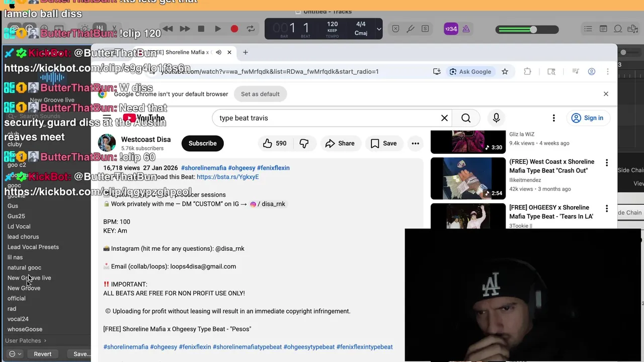The width and height of the screenshot is (644, 362).
Task: Click the Logic Pro fast-forward button
Action: click(x=185, y=29)
